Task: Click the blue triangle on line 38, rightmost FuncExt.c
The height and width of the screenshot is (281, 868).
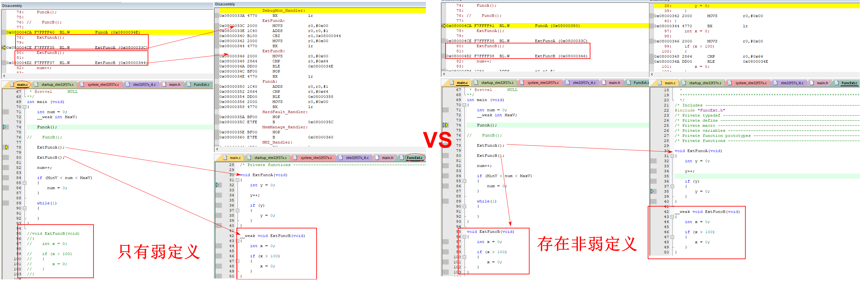Action: pyautogui.click(x=652, y=191)
